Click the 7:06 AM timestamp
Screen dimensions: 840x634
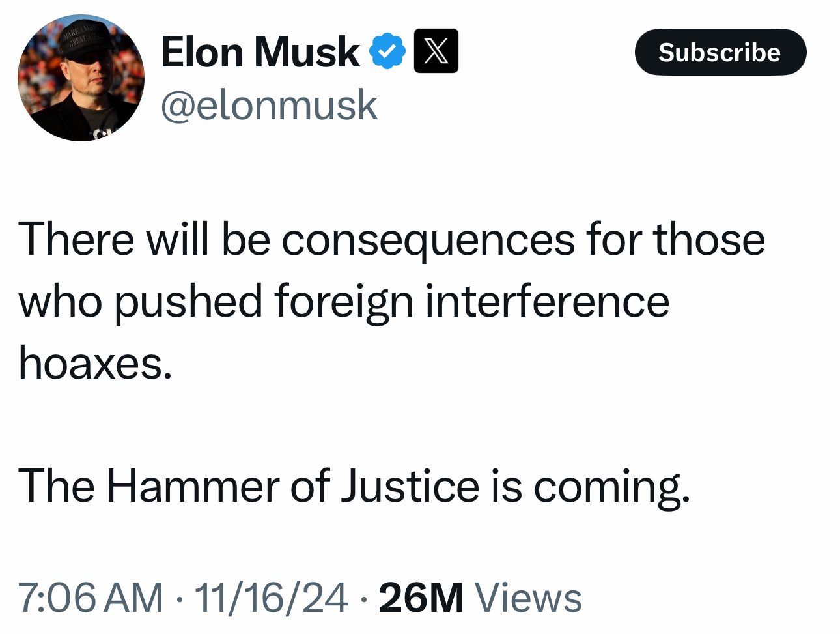pos(91,598)
